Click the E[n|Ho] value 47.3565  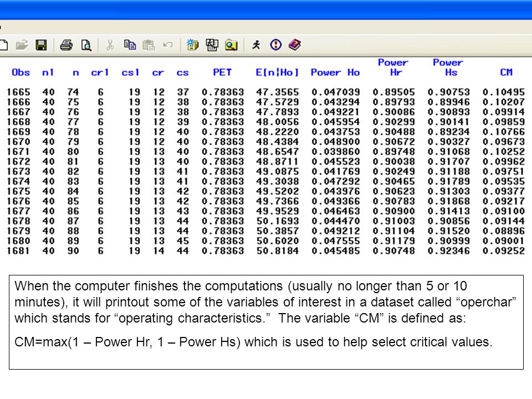(x=278, y=92)
